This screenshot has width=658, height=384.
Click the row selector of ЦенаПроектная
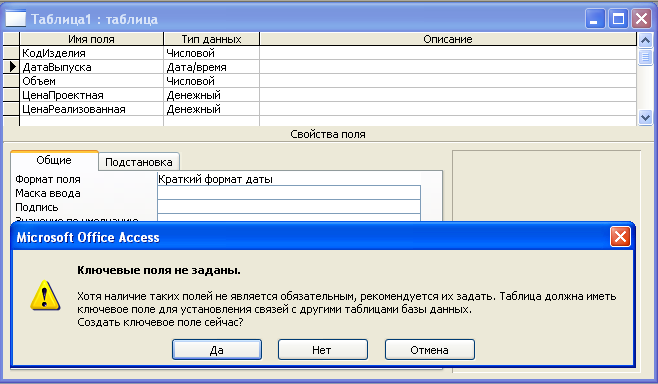11,95
